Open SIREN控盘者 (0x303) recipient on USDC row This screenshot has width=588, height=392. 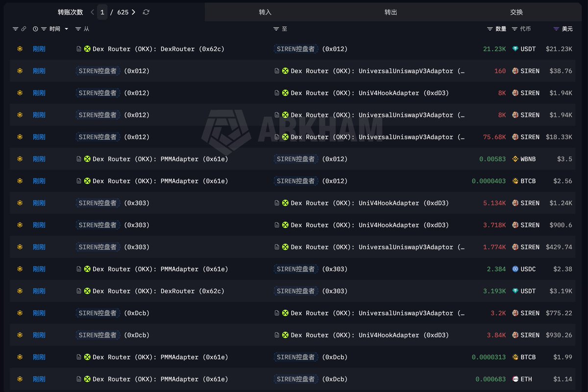click(311, 269)
